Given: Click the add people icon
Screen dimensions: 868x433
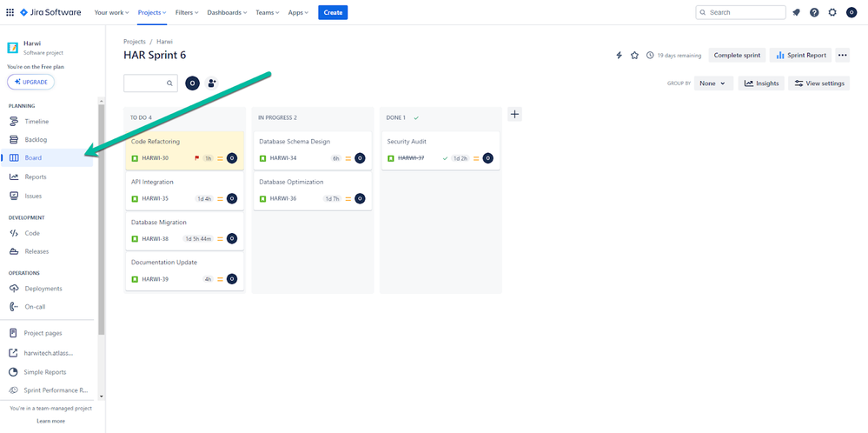Looking at the screenshot, I should tap(212, 83).
